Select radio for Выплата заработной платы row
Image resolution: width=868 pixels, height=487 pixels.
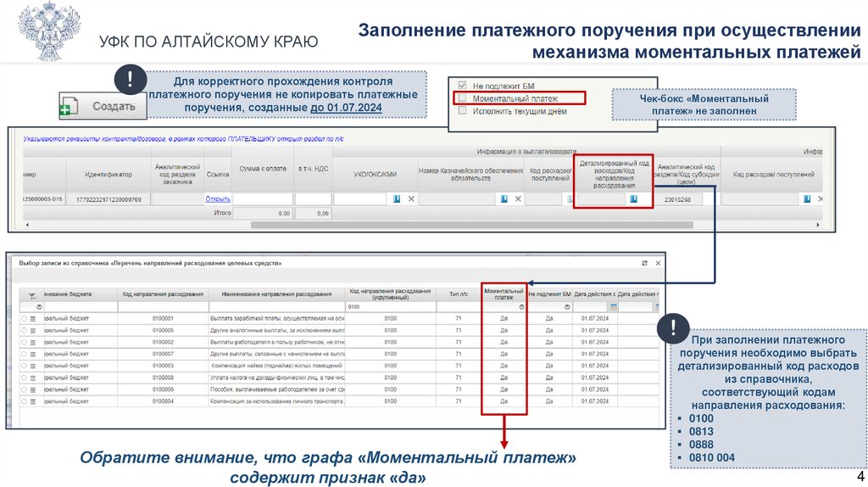click(24, 318)
